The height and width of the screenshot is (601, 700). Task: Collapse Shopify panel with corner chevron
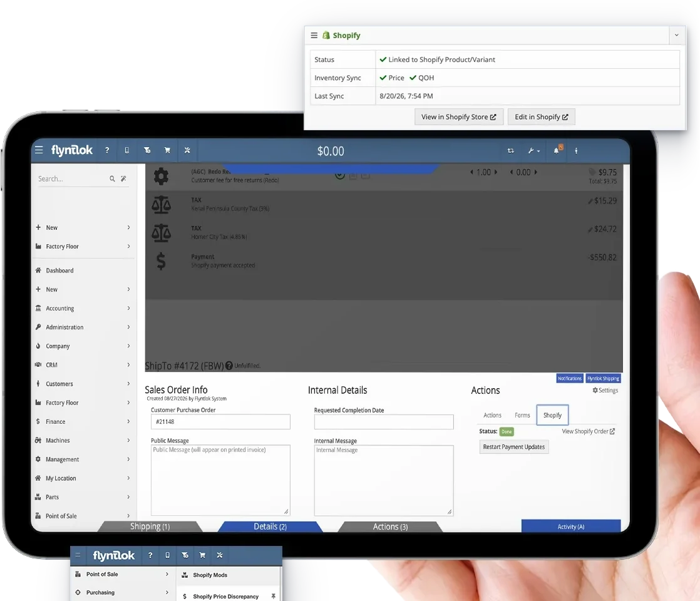click(677, 35)
